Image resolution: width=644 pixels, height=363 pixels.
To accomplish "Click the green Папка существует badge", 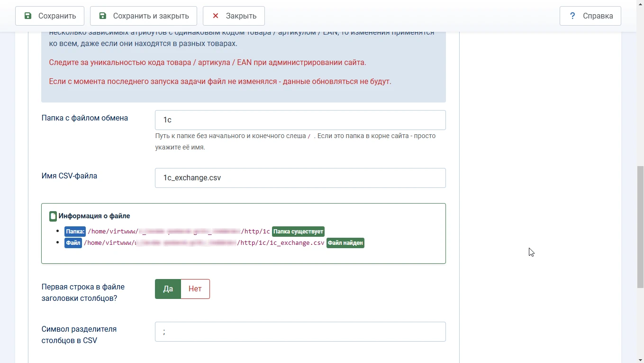I will click(x=298, y=232).
